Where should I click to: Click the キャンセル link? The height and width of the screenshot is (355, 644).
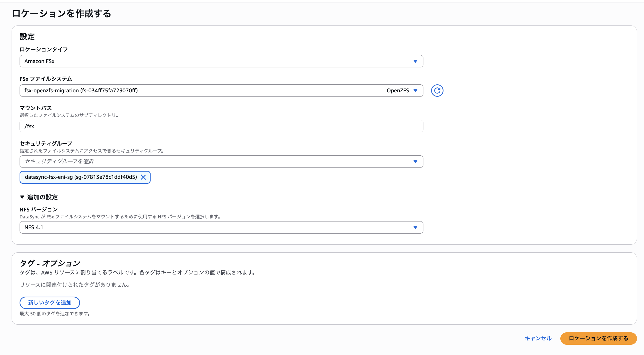538,339
